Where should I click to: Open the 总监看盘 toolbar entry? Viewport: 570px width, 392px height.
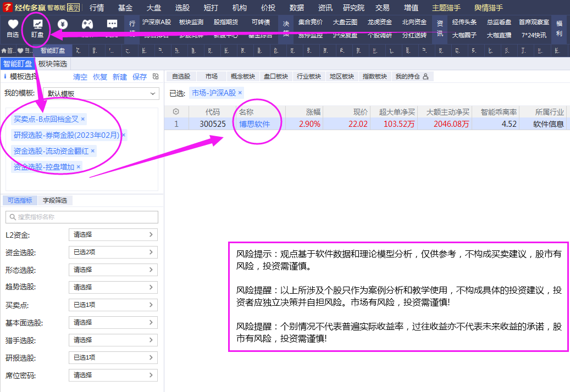499,22
